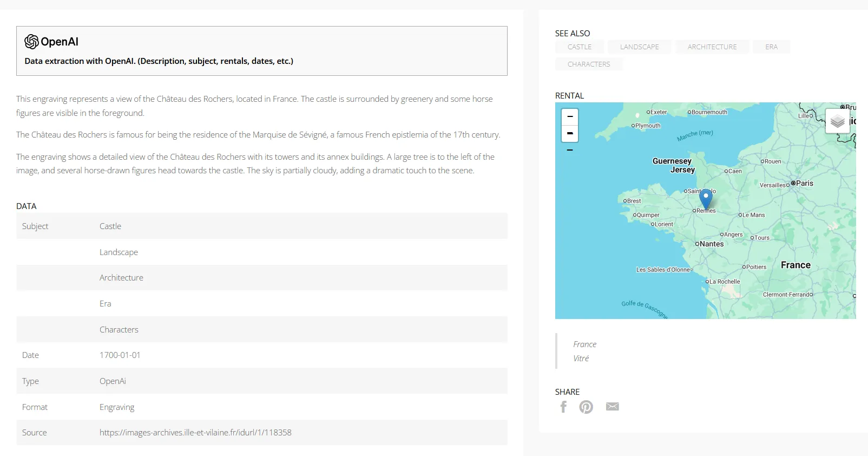The height and width of the screenshot is (456, 868).
Task: Click the Paris label on the map
Action: coord(804,184)
